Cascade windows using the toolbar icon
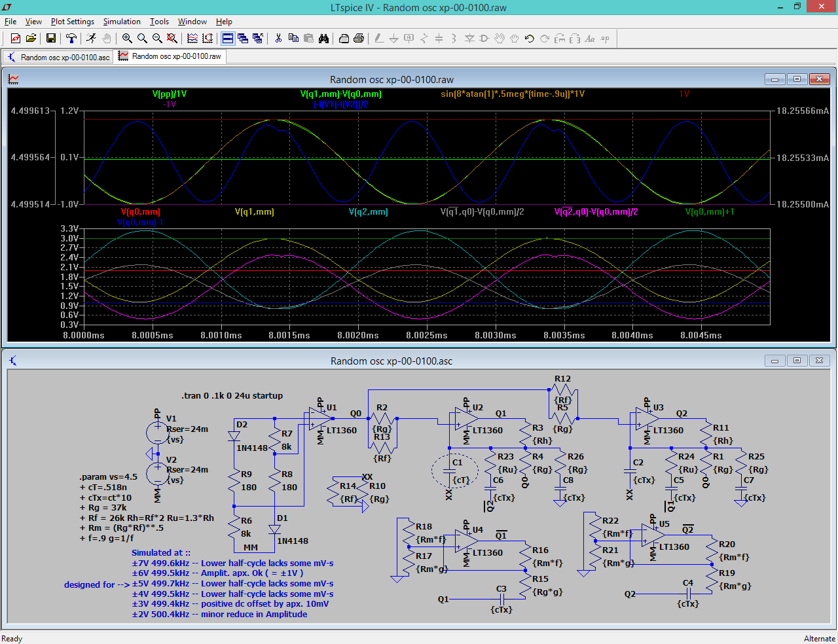Viewport: 838px width, 644px height. click(x=243, y=39)
